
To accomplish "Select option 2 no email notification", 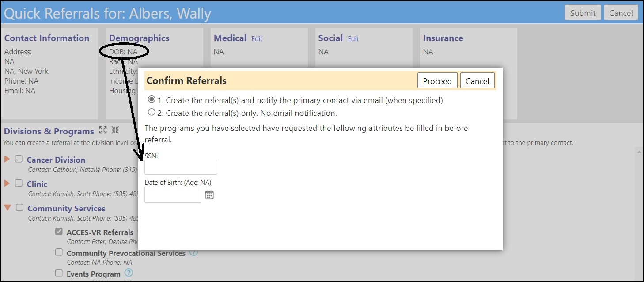I will coord(152,112).
